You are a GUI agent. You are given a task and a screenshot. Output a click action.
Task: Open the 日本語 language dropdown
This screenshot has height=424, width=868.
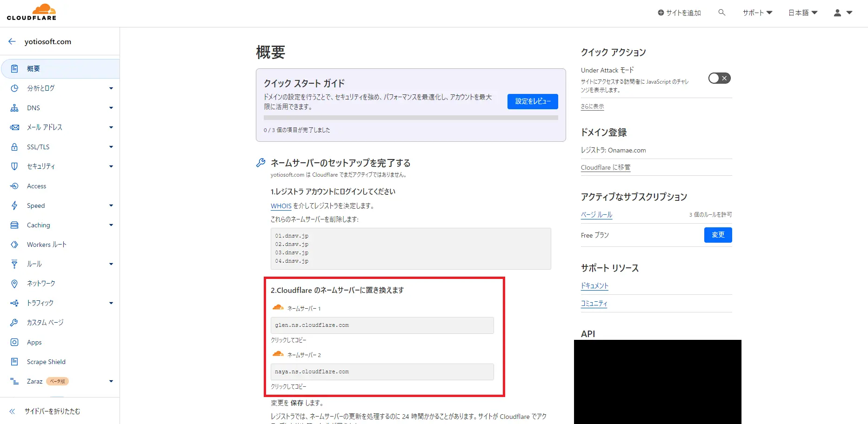803,13
